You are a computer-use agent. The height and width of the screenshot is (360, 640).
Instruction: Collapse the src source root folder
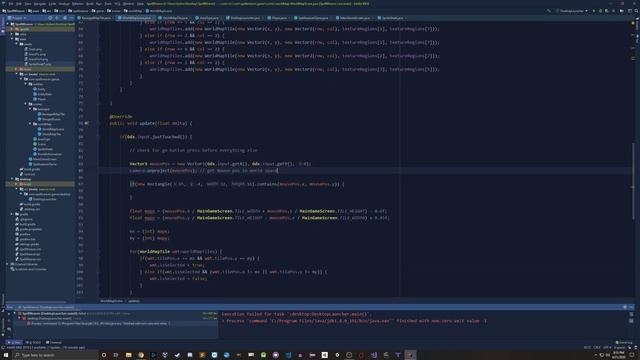coord(17,74)
